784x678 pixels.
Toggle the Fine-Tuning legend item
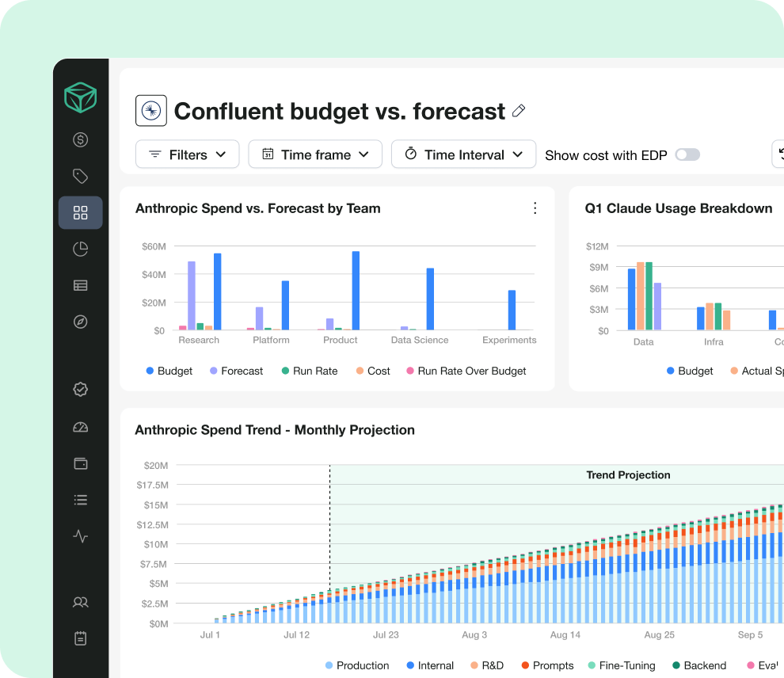622,665
